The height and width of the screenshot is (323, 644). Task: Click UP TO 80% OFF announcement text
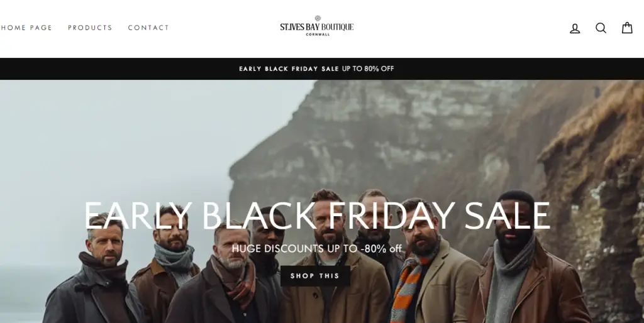(x=368, y=68)
